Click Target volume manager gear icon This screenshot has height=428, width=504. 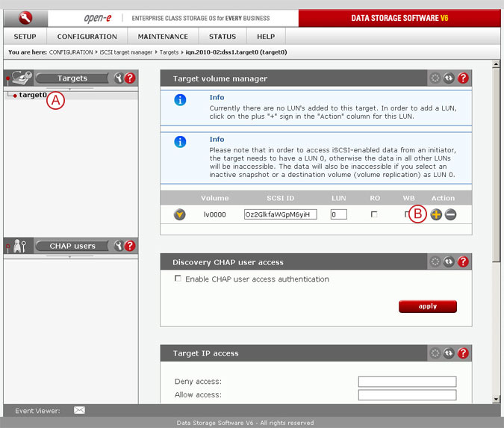(435, 78)
